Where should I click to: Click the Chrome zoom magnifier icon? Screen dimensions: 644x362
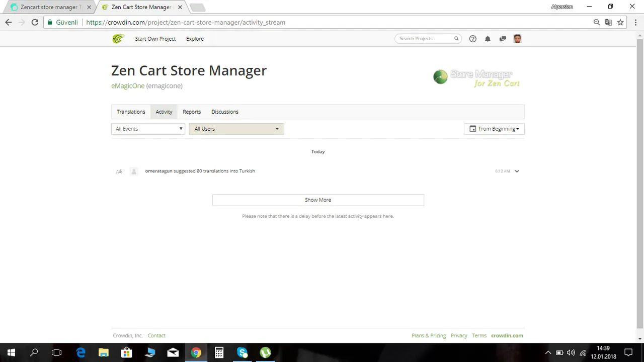(597, 22)
